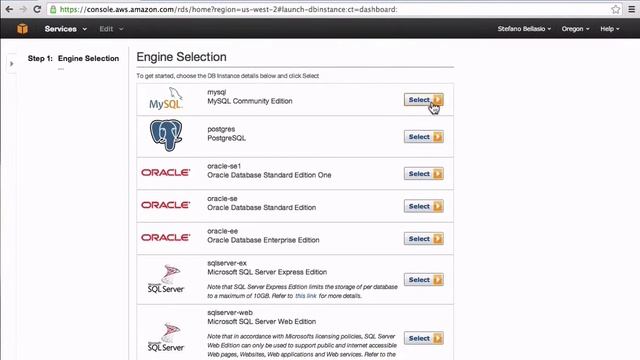Click the 'Engine Selection' page heading
Image resolution: width=640 pixels, height=360 pixels.
coord(181,57)
